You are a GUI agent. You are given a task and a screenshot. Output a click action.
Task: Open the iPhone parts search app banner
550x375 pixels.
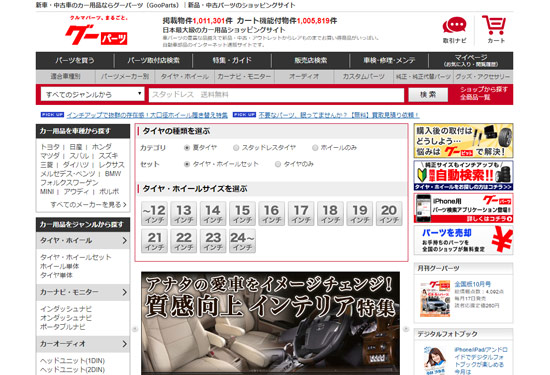(x=463, y=208)
